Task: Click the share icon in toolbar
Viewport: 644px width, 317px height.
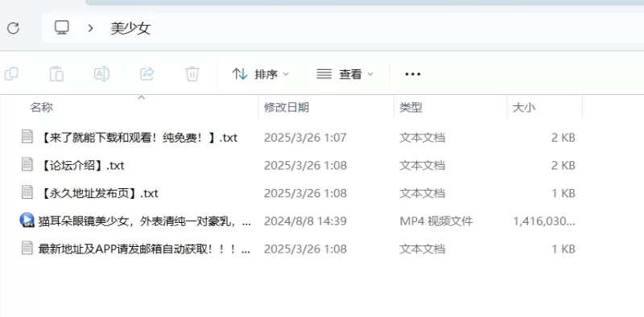Action: pos(147,74)
